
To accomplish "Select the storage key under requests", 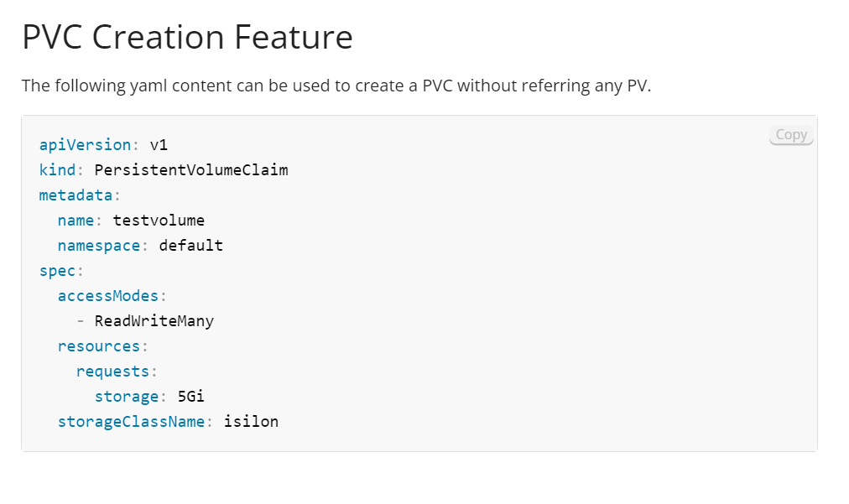I will point(126,396).
